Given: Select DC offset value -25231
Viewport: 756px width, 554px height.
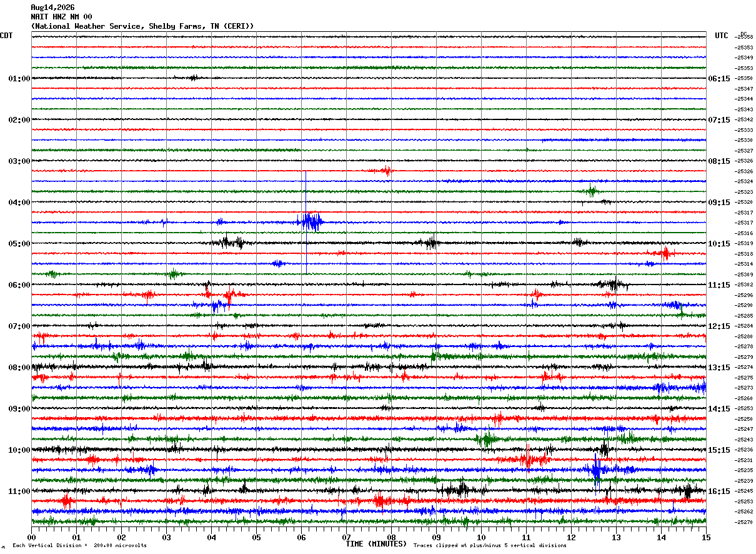Looking at the screenshot, I should [x=744, y=460].
